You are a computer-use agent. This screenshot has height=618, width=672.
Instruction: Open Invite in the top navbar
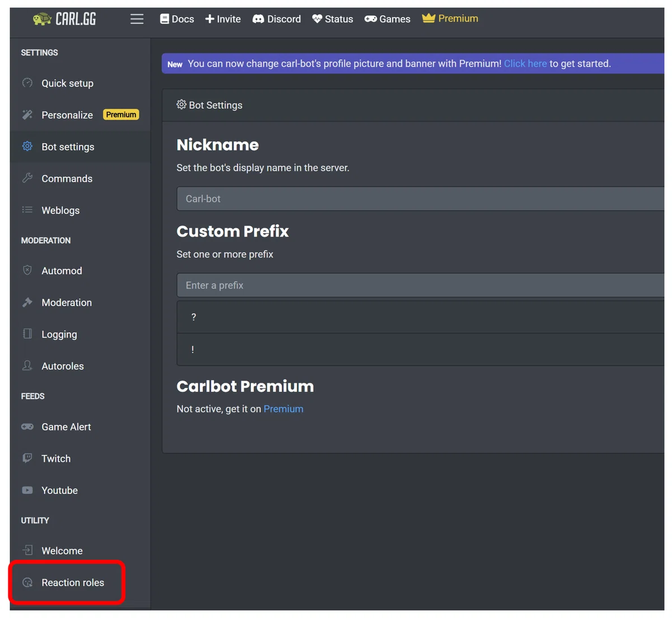pos(223,19)
